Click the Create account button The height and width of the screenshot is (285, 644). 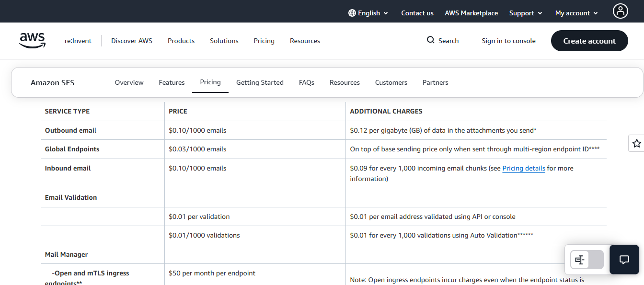589,41
